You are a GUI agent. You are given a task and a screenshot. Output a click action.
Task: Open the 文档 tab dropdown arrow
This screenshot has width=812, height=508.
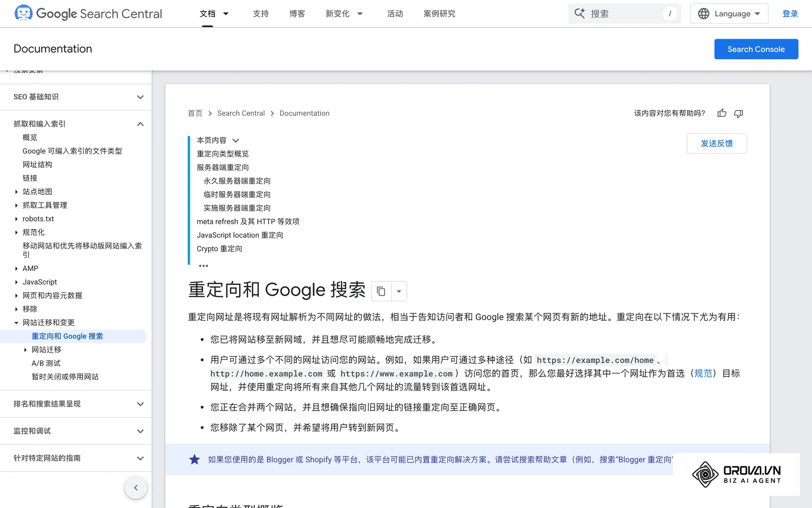(226, 14)
